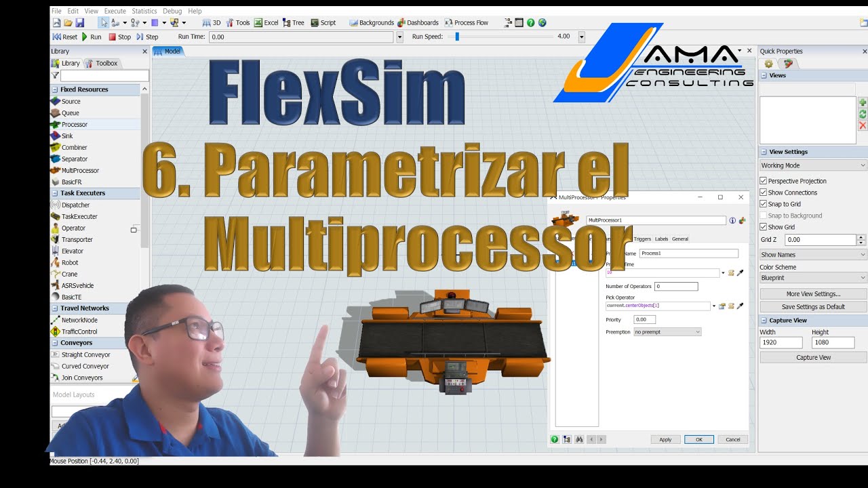
Task: Click More View Settings button
Action: tap(813, 294)
